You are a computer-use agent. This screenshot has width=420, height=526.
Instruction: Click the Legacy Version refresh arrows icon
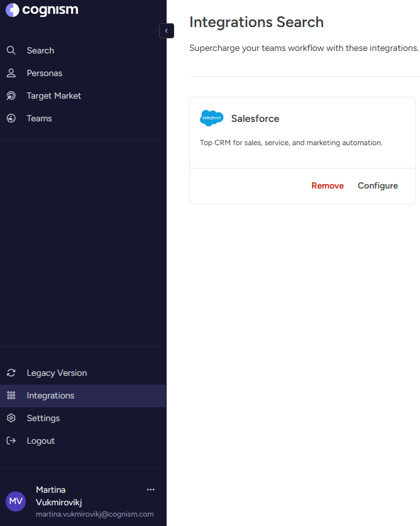pyautogui.click(x=11, y=373)
